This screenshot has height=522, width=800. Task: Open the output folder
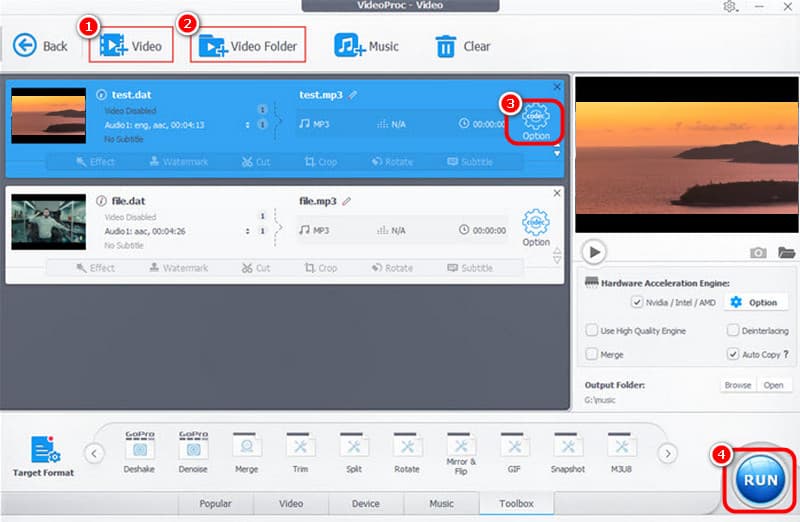pos(773,385)
